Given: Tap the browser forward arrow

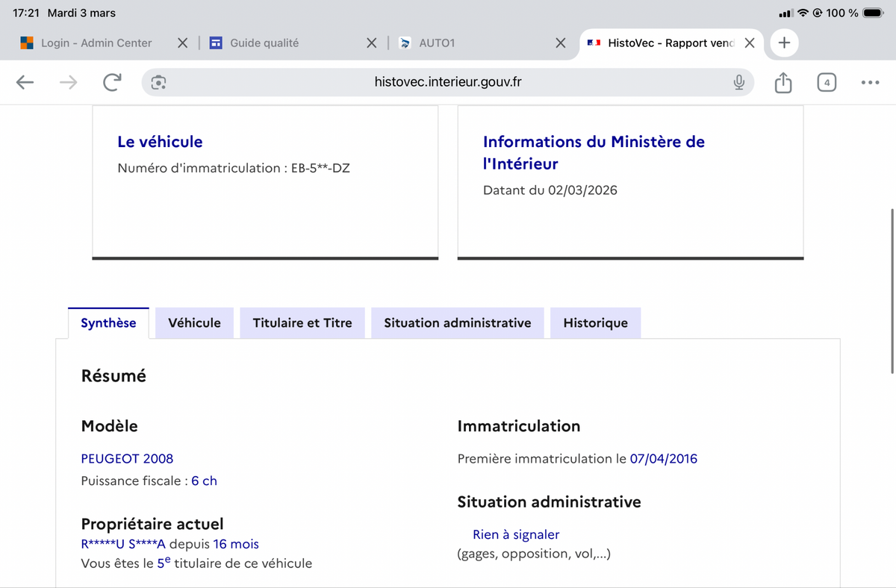Looking at the screenshot, I should tap(68, 83).
